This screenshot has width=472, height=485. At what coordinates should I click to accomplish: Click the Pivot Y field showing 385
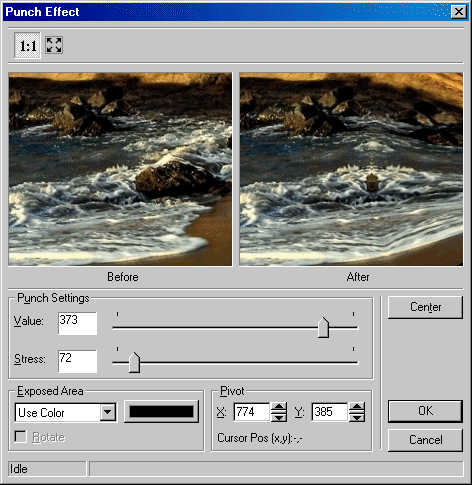click(x=330, y=412)
